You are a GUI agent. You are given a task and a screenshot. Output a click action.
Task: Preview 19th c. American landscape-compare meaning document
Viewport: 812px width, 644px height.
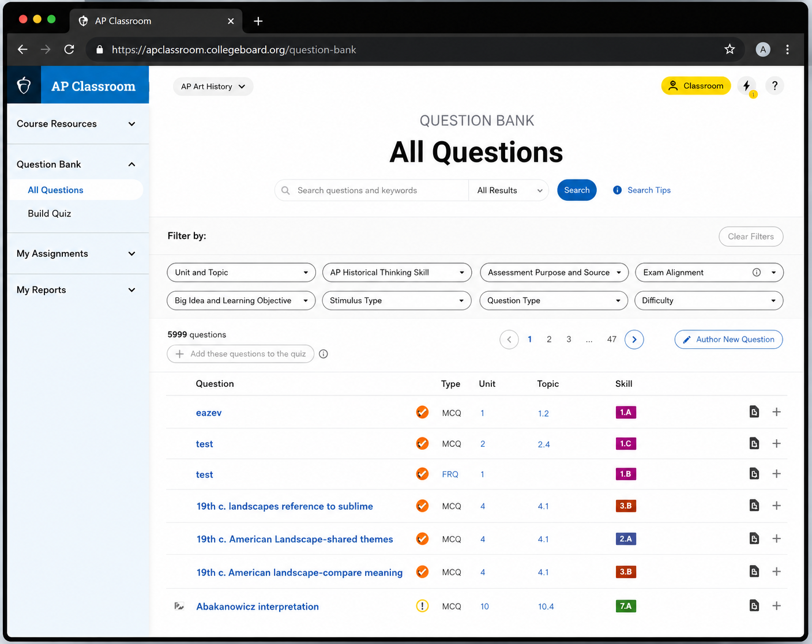coord(754,571)
